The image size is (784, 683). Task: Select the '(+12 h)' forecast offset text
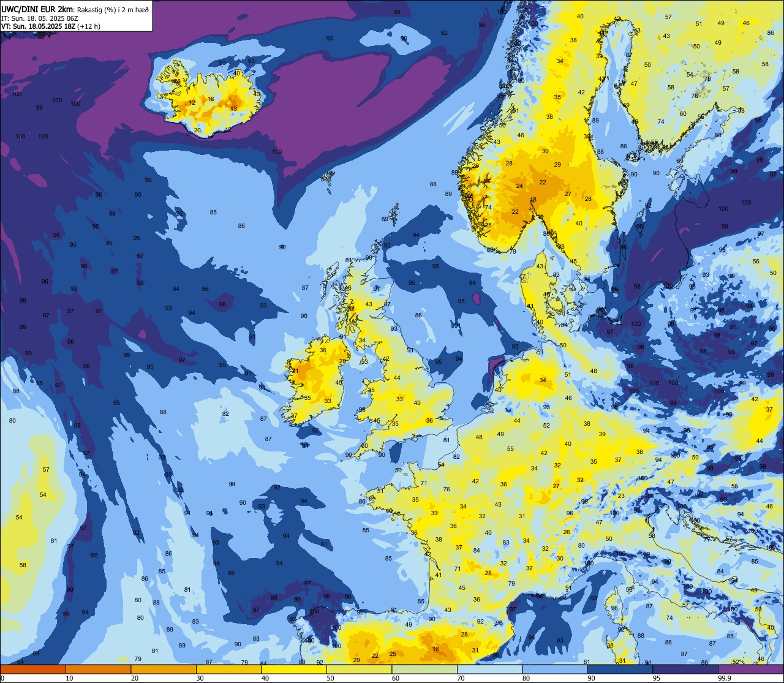89,26
